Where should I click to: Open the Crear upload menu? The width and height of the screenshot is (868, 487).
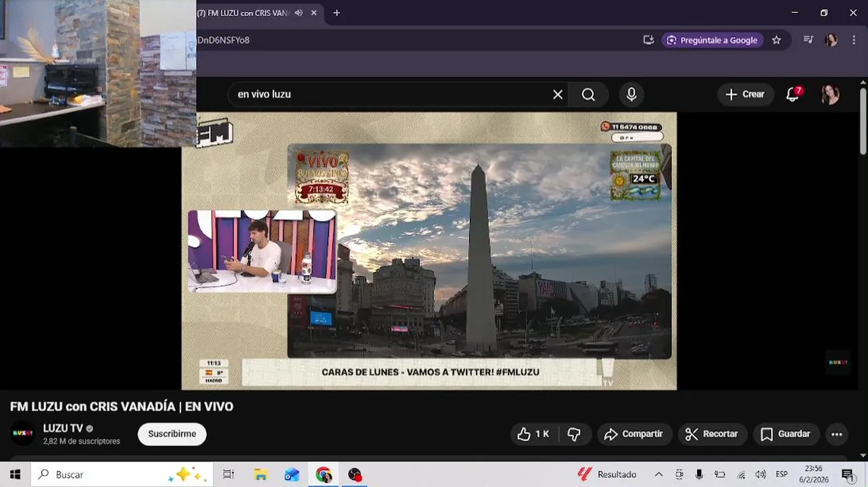click(745, 95)
